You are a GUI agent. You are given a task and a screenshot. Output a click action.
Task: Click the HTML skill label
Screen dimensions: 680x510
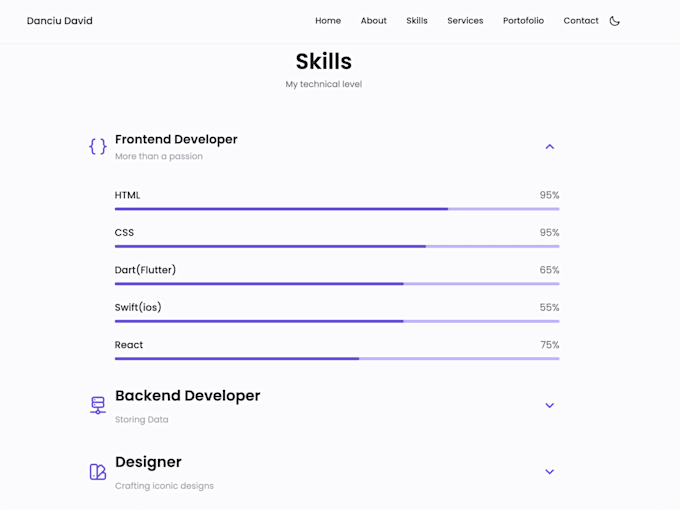tap(127, 195)
